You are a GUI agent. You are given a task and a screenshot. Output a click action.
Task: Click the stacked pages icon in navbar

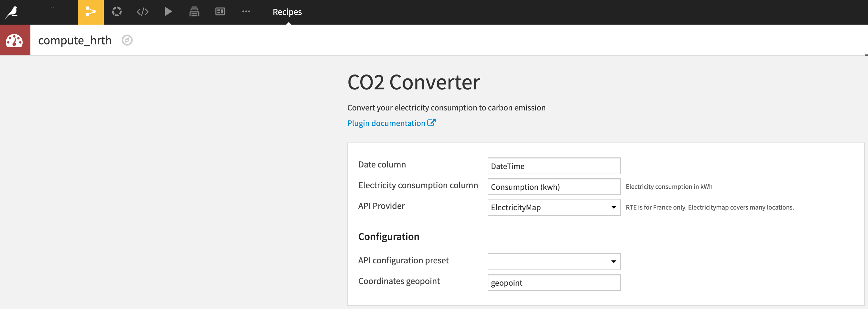[x=194, y=12]
